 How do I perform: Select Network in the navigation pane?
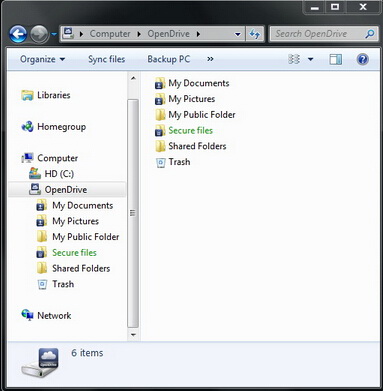(54, 316)
